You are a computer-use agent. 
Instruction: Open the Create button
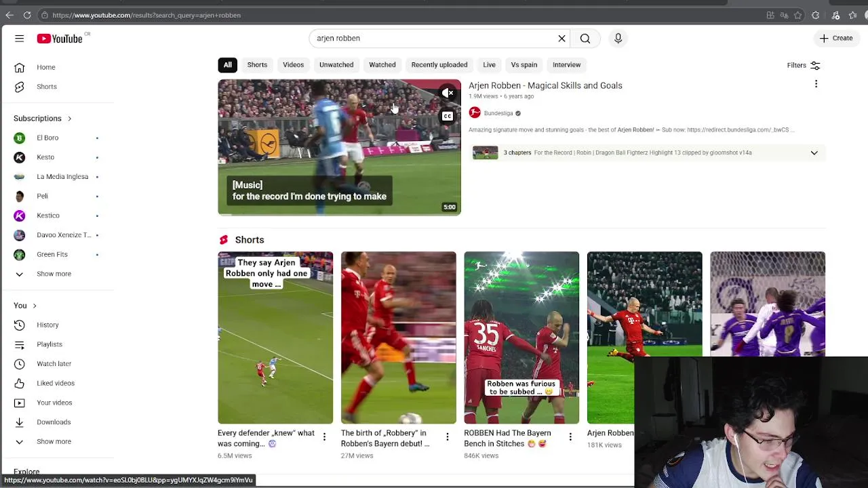[835, 39]
